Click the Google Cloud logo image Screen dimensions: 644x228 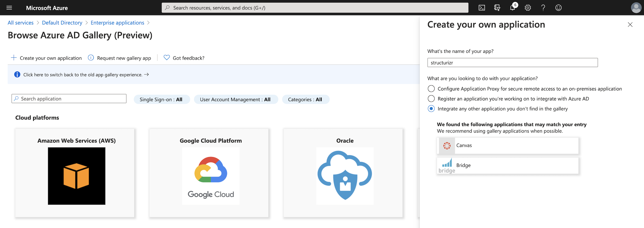(211, 176)
